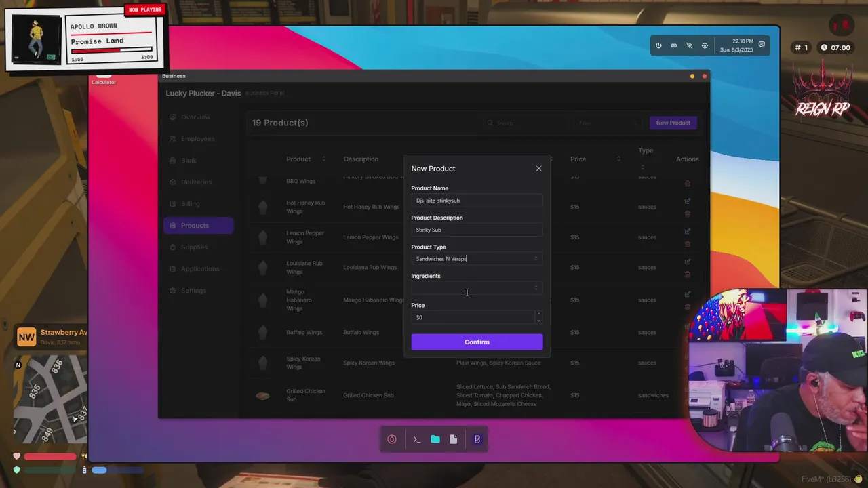This screenshot has width=868, height=488.
Task: Close the New Product dialog
Action: (538, 169)
